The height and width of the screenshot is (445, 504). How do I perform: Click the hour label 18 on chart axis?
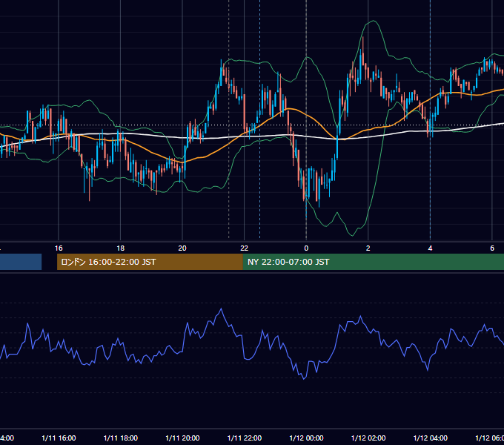click(x=121, y=248)
